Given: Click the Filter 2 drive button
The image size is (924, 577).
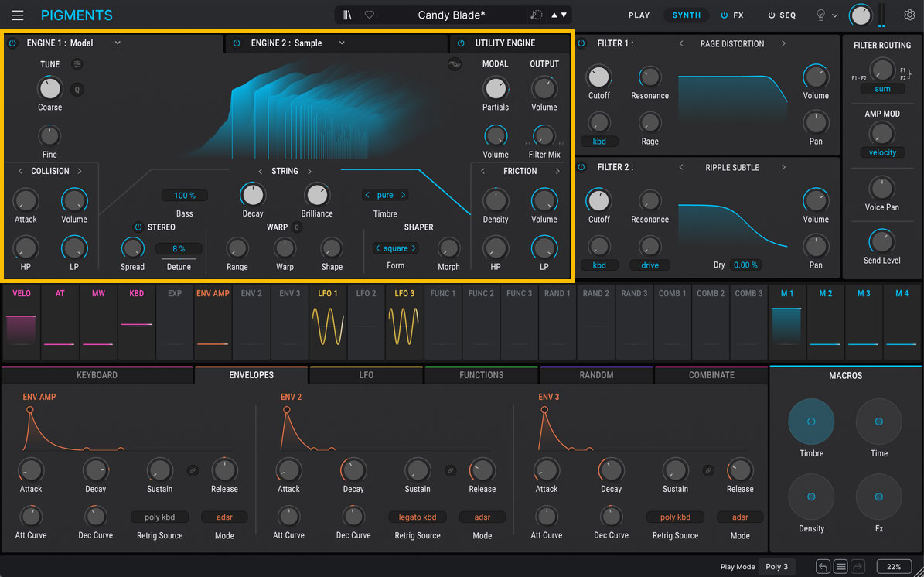Looking at the screenshot, I should tap(650, 265).
